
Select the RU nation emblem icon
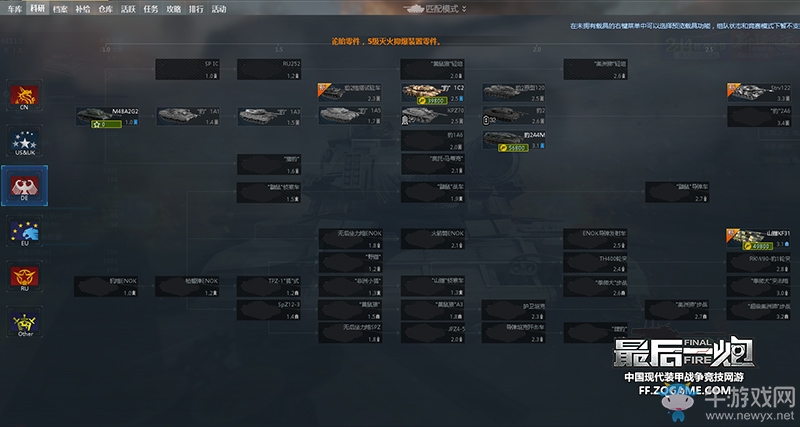click(24, 277)
